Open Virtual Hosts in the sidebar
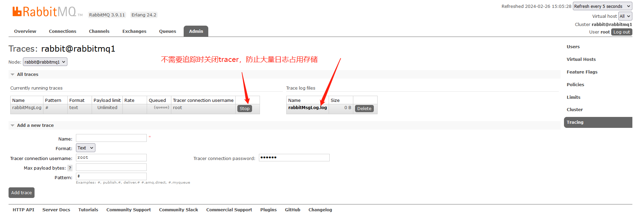Viewport: 644px width, 213px height. [x=581, y=59]
